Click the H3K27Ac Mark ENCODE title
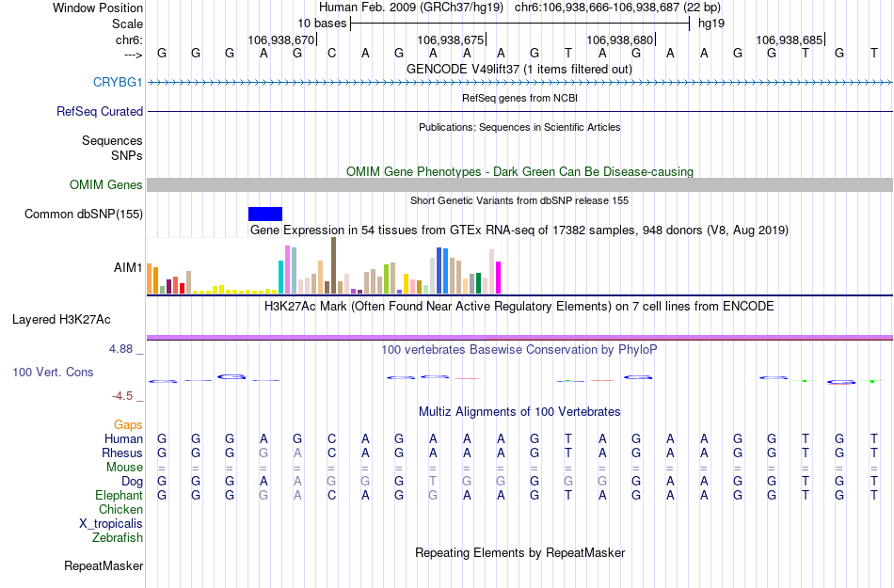894x588 pixels. coord(519,307)
